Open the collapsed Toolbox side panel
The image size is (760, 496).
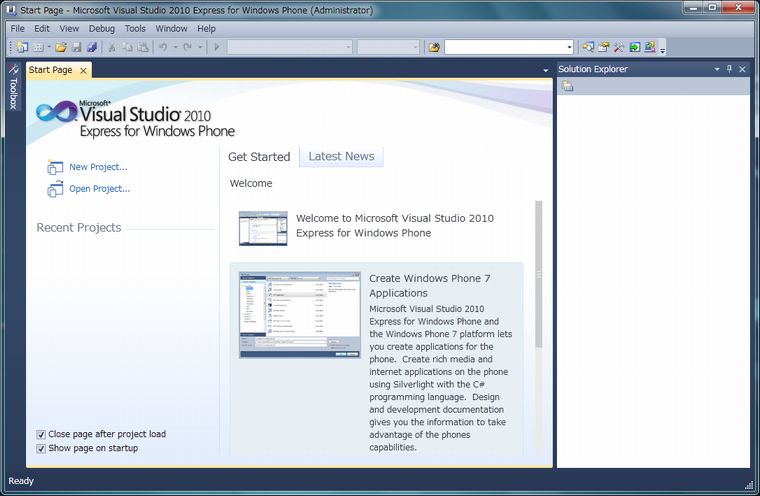[13, 88]
